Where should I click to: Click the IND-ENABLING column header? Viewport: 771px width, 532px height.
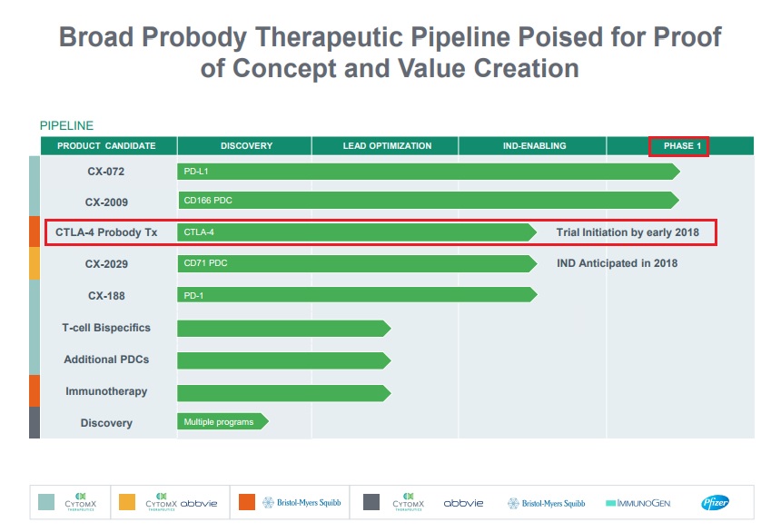[x=534, y=146]
